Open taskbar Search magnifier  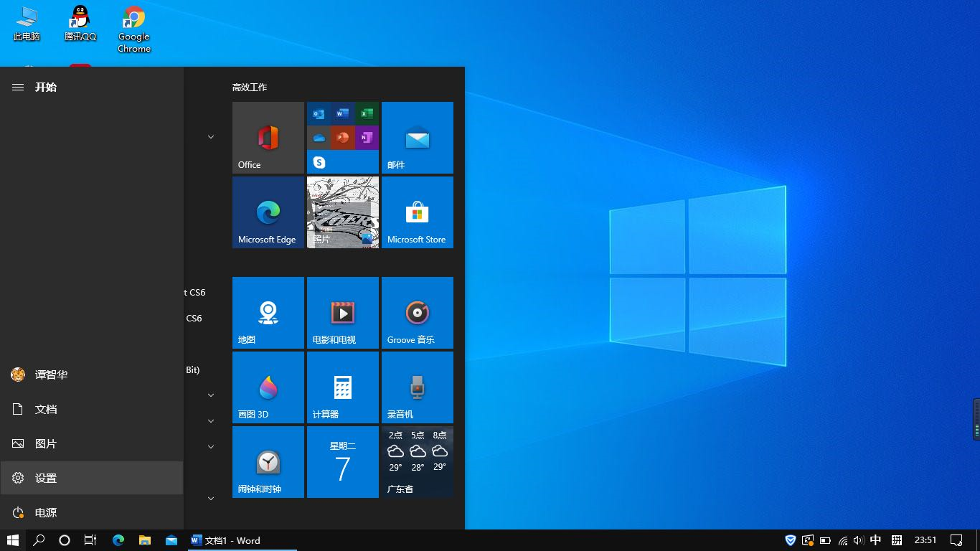39,540
